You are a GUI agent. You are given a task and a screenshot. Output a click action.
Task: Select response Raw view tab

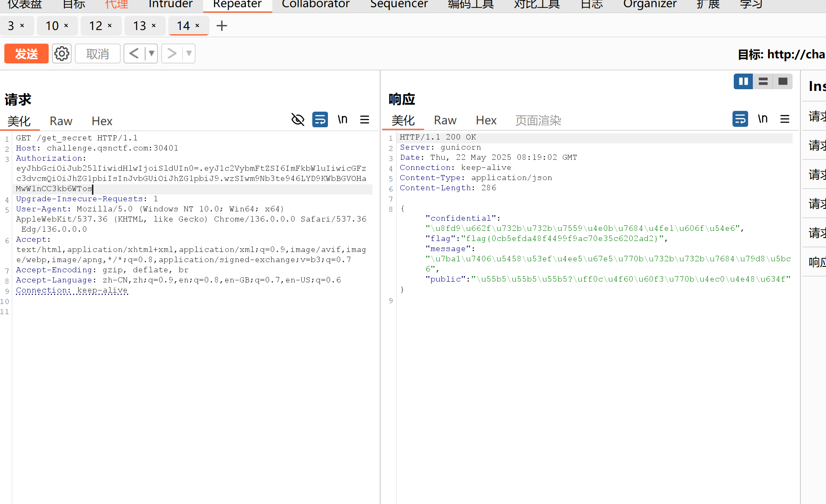[x=445, y=121]
